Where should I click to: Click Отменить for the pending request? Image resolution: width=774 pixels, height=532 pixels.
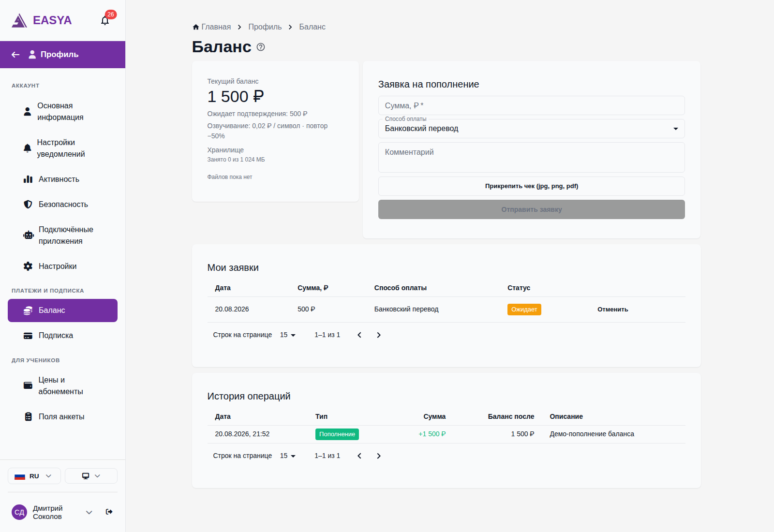[x=613, y=310]
